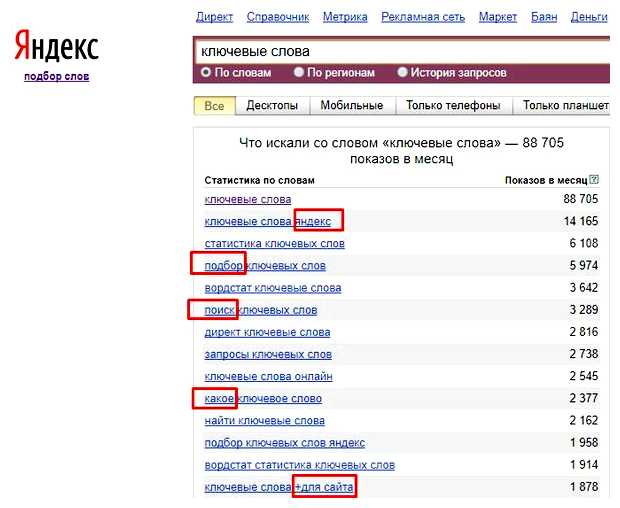Click the 88 705 value in first row
The width and height of the screenshot is (620, 508).
580,199
